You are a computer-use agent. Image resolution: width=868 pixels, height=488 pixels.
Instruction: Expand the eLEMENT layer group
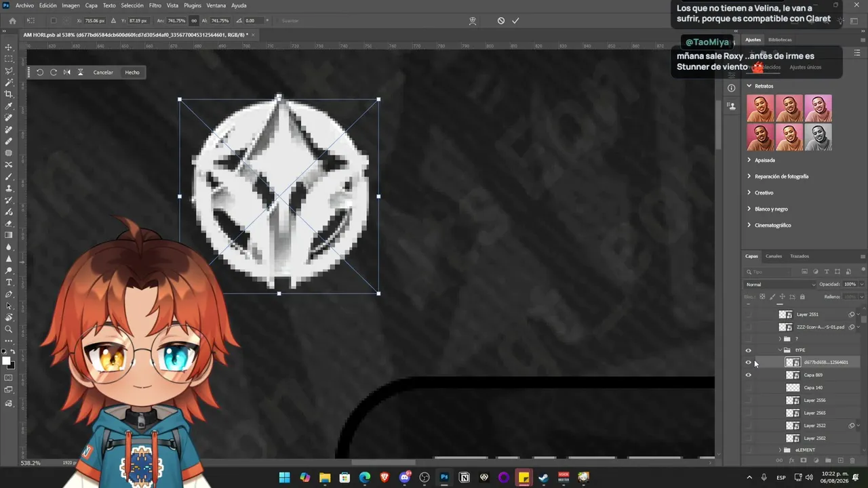780,450
